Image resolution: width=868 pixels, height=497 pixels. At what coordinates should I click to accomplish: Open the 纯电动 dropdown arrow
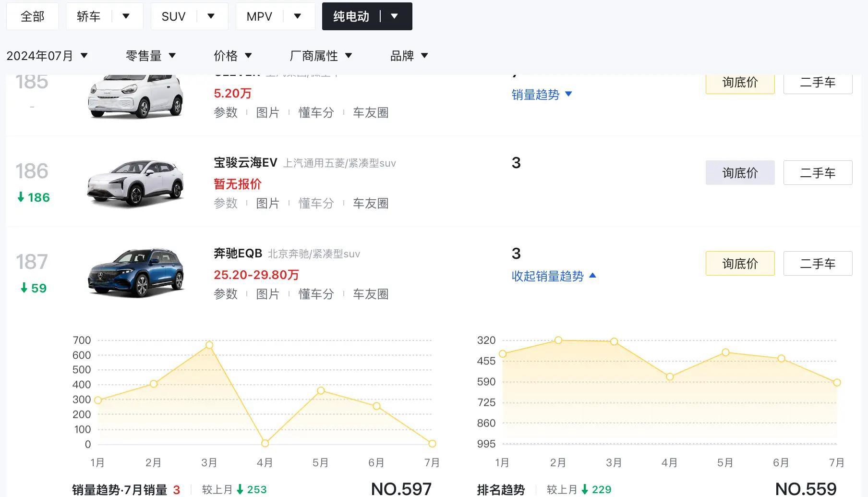(395, 16)
